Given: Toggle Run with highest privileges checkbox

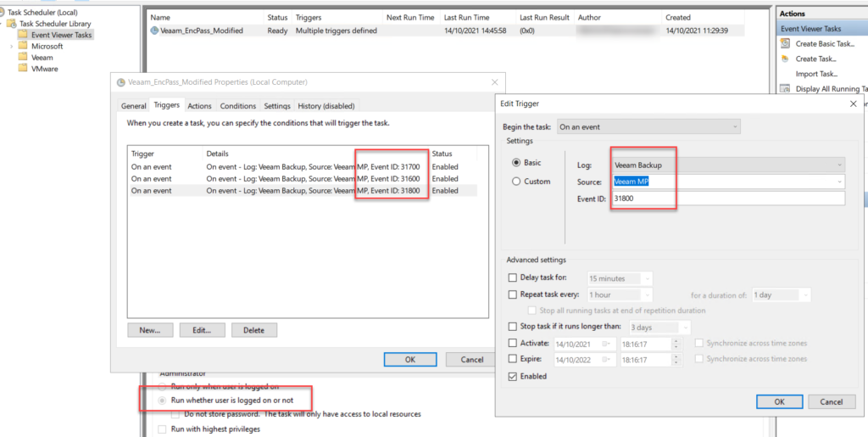Looking at the screenshot, I should (x=162, y=429).
